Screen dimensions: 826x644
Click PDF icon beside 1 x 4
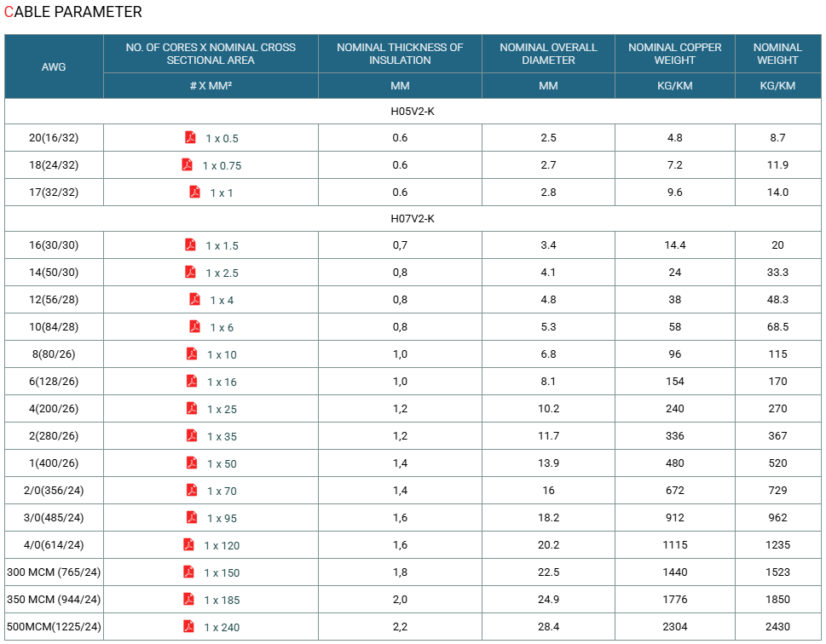195,300
